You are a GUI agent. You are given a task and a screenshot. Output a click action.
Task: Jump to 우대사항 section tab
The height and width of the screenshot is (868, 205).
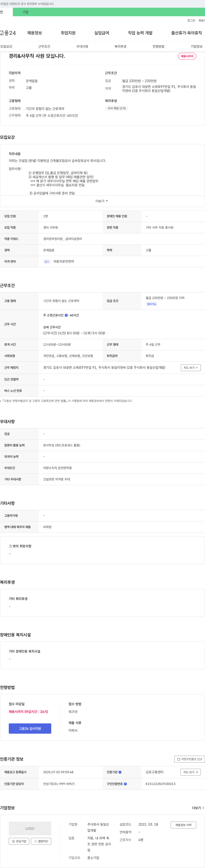82,46
